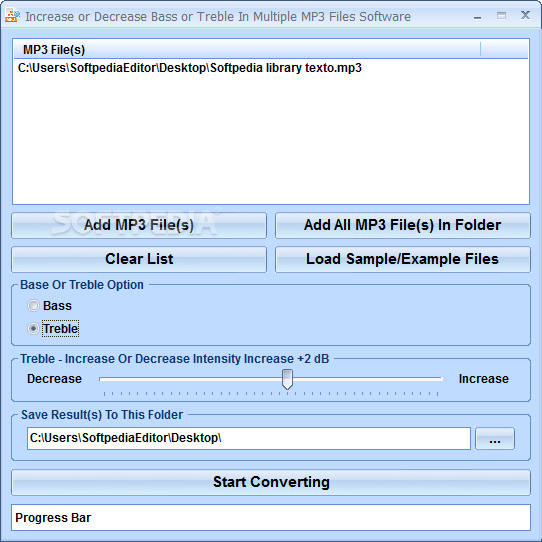Start converting the MP3 files
542x542 pixels.
tap(271, 482)
